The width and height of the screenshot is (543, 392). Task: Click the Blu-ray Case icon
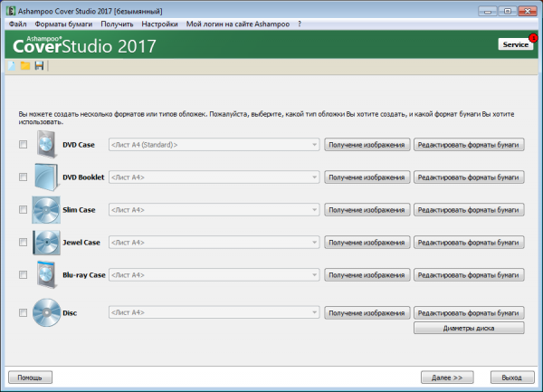click(46, 274)
